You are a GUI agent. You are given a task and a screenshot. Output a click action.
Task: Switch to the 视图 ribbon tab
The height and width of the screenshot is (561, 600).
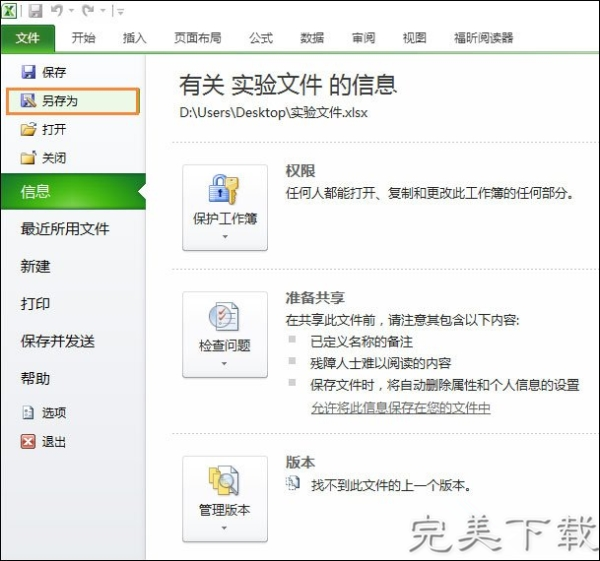pos(414,38)
